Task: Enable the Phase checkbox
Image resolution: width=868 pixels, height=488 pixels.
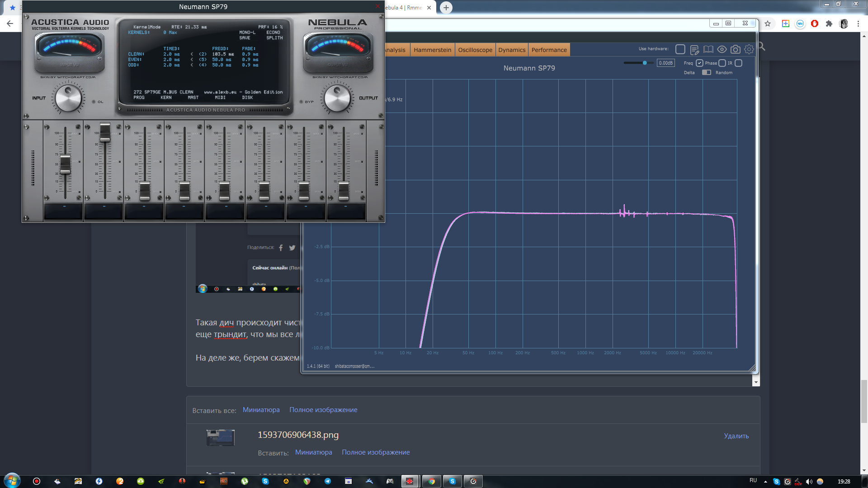Action: [722, 63]
